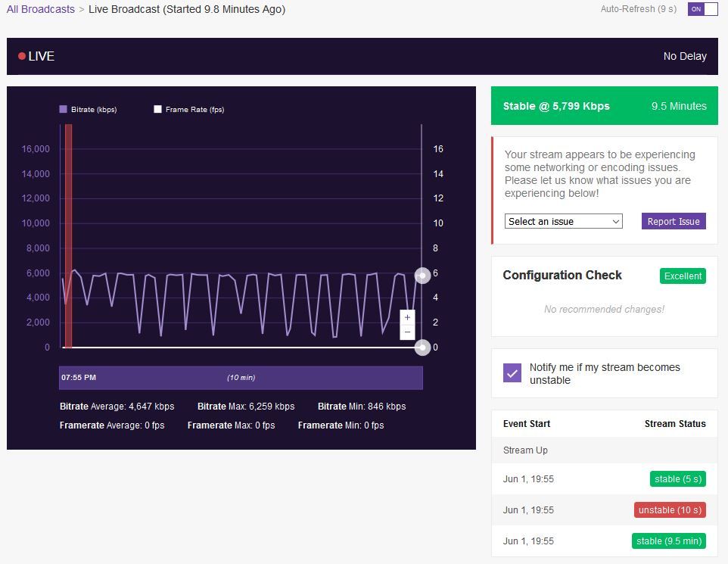The height and width of the screenshot is (564, 728).
Task: Click the 9.5 Minutes duration text
Action: 679,106
